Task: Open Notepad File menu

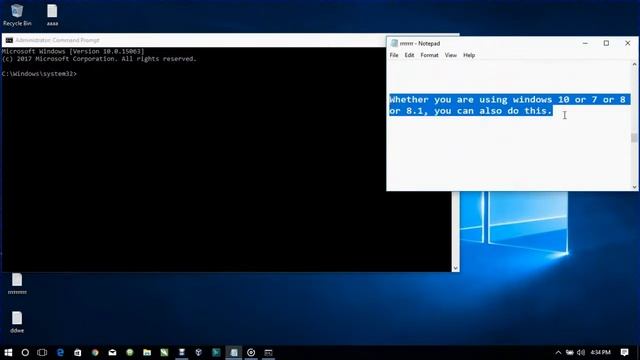Action: click(394, 55)
